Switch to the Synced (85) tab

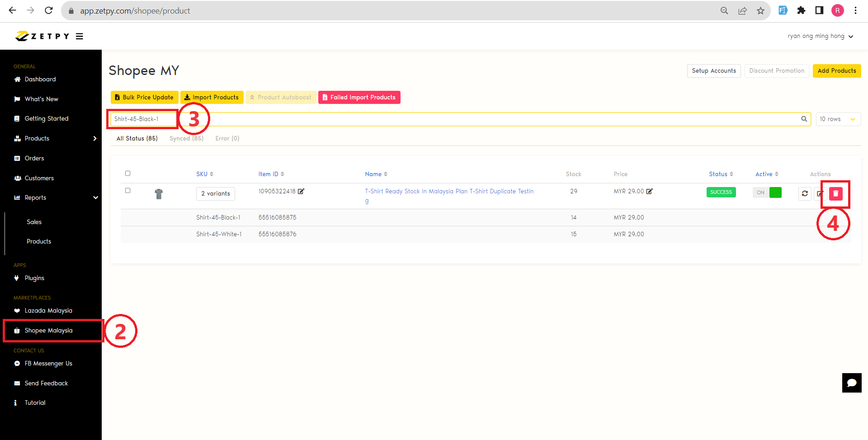186,139
